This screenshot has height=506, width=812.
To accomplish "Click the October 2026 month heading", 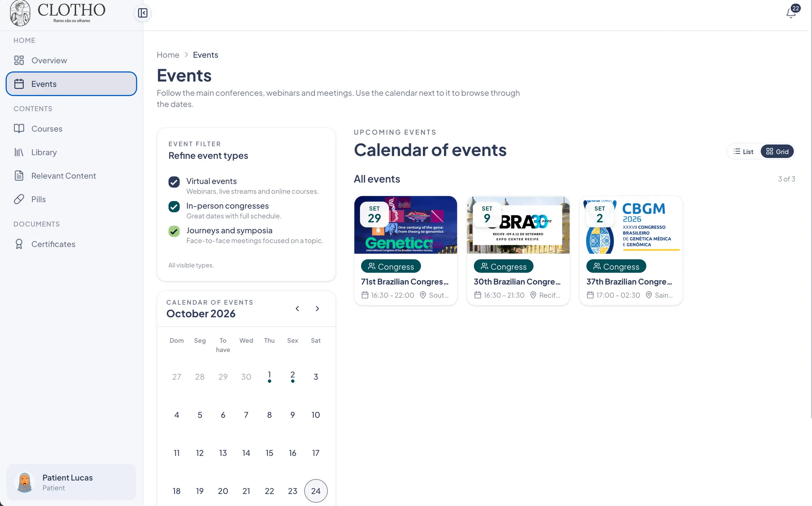I will pyautogui.click(x=201, y=313).
